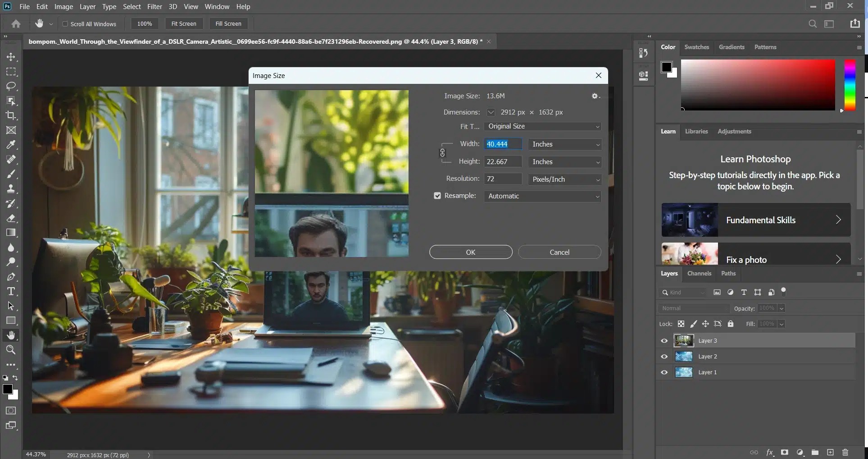Click the Fit Screen button
The width and height of the screenshot is (868, 459).
184,24
